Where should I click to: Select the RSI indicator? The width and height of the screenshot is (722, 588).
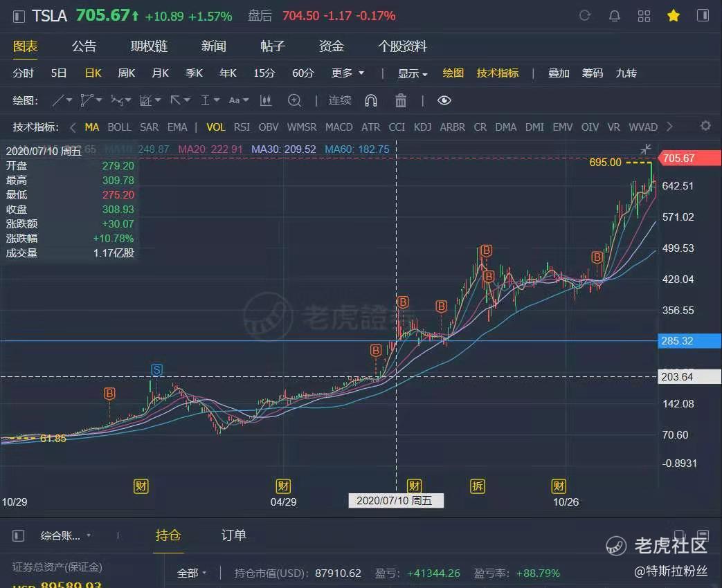coord(242,127)
